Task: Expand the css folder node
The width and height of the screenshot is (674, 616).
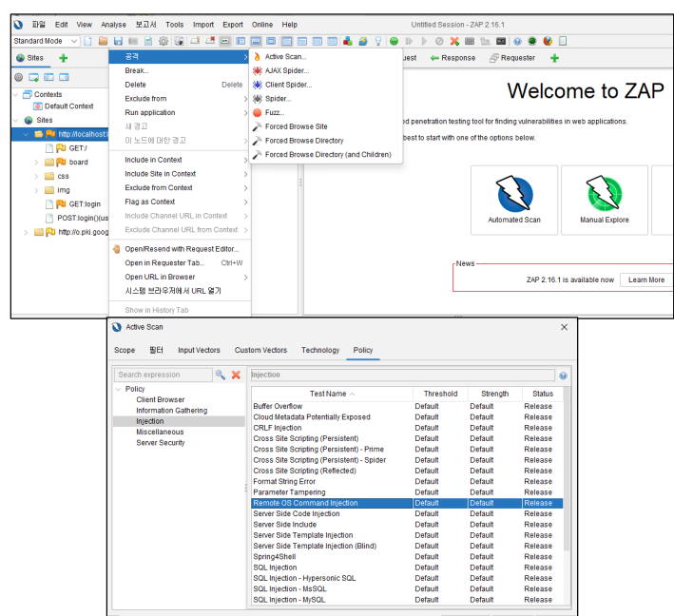Action: 37,176
